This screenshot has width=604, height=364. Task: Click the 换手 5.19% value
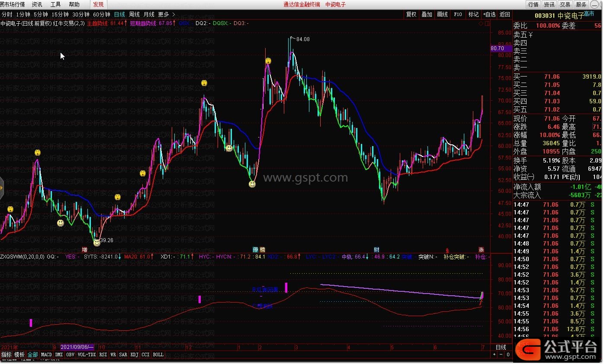[x=551, y=160]
